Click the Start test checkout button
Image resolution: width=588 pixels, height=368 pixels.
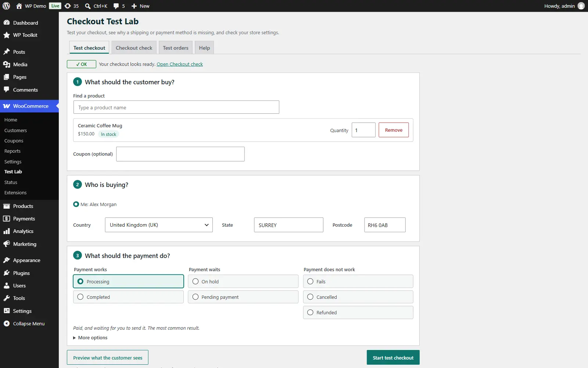[393, 358]
